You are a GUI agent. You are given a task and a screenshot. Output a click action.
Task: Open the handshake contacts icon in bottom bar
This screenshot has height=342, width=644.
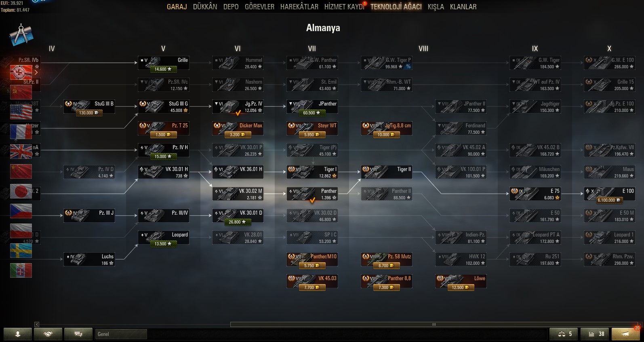click(x=48, y=334)
